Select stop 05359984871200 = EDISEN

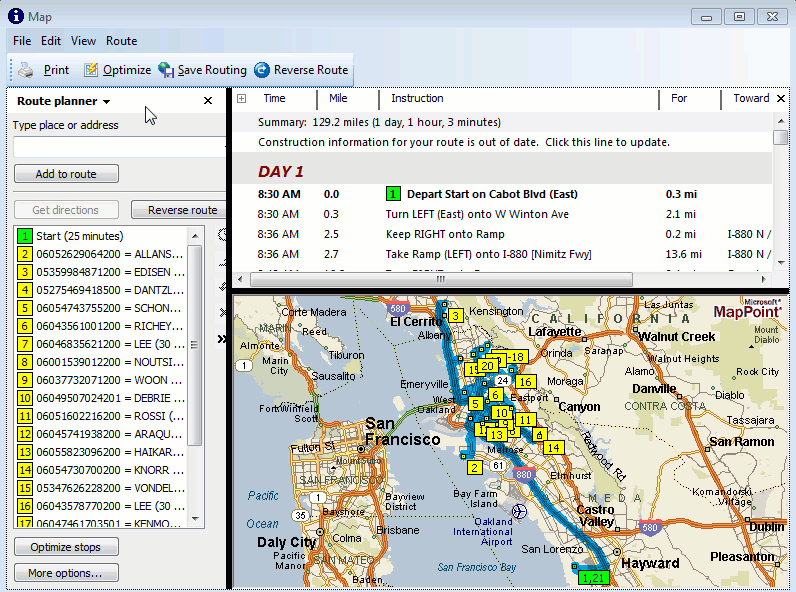[x=101, y=272]
